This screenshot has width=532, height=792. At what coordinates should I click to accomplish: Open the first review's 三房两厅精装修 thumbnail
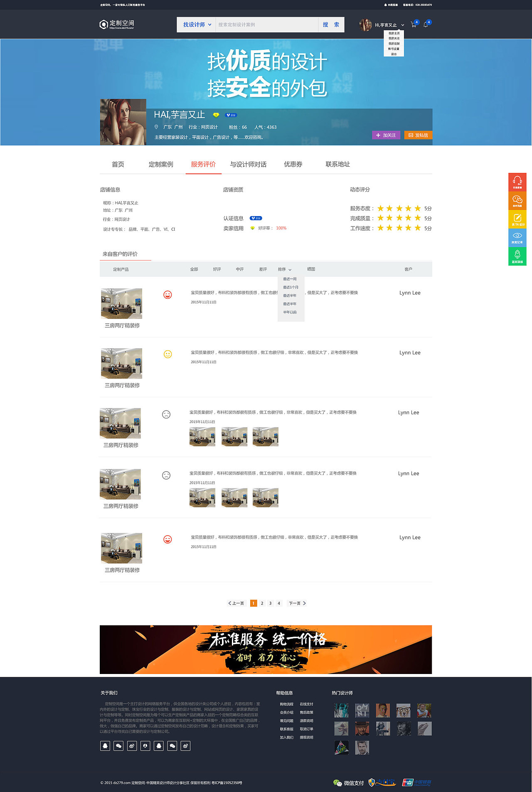pos(122,304)
